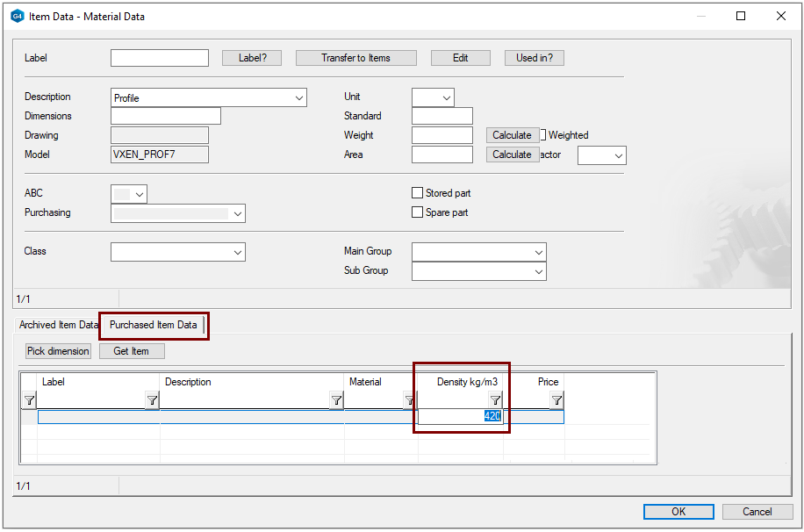This screenshot has height=532, width=804.
Task: Click the Price column filter icon
Action: click(x=556, y=400)
